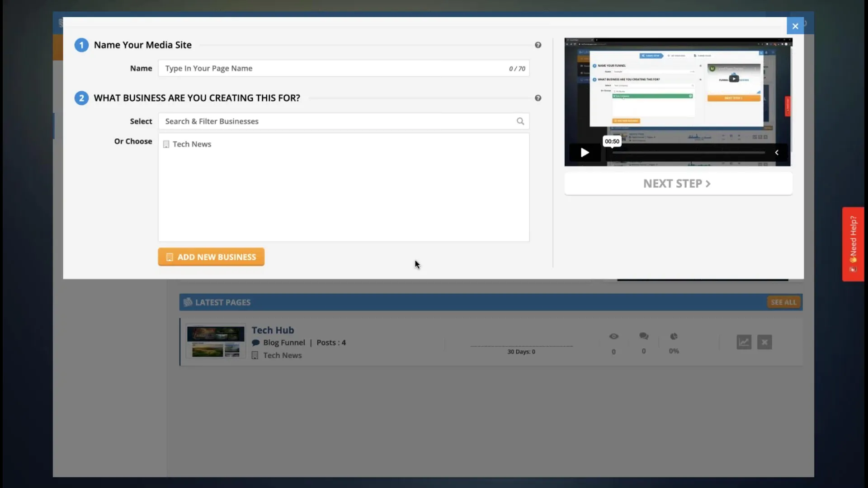The image size is (868, 488).
Task: Click the magnifier icon in business search
Action: tap(520, 121)
